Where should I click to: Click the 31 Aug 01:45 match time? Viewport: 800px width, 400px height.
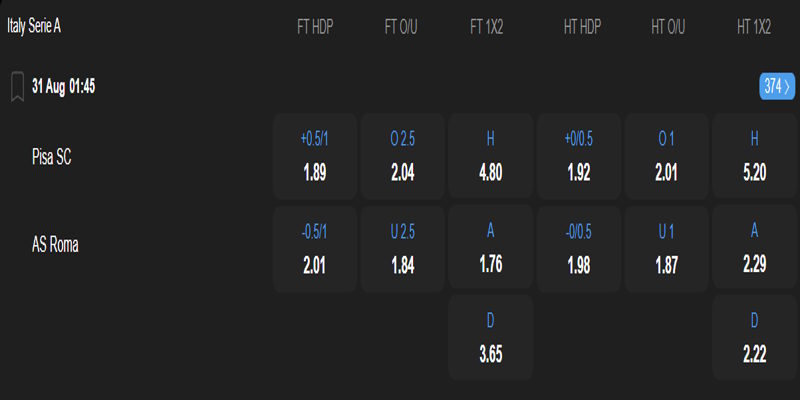(x=63, y=87)
